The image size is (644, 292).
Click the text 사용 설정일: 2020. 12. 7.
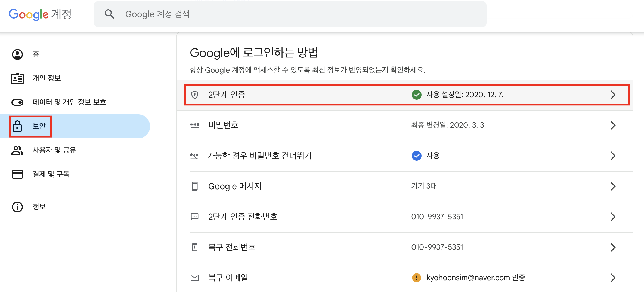pos(465,95)
